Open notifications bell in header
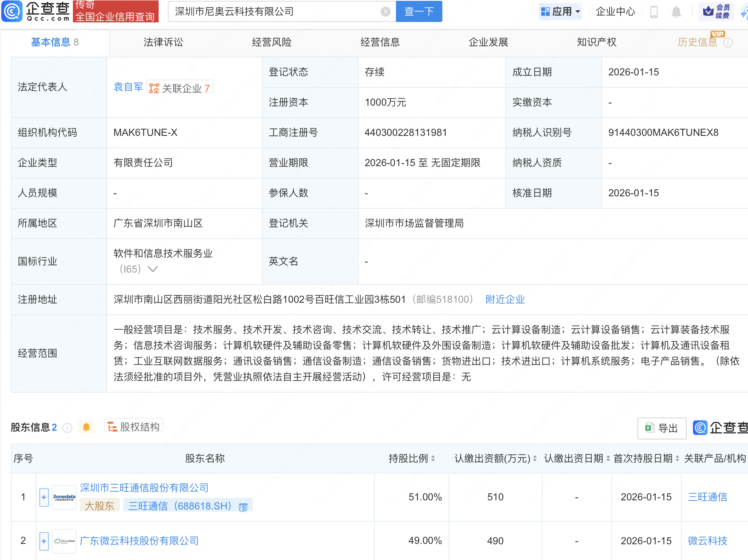Image resolution: width=748 pixels, height=560 pixels. click(x=676, y=12)
